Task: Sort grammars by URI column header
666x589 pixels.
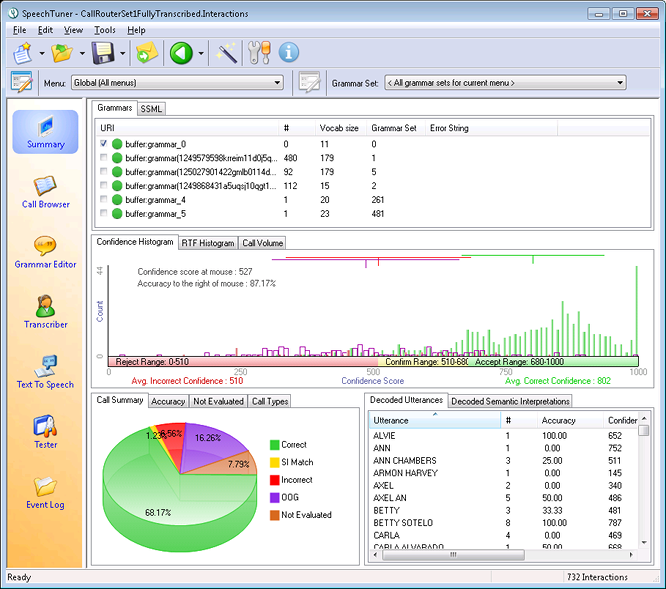Action: coord(188,128)
